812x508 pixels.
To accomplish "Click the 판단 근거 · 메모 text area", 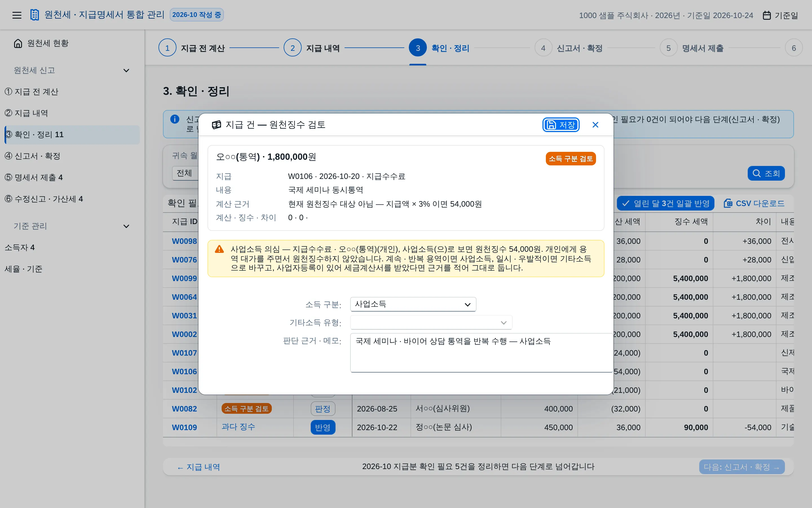I will point(482,353).
